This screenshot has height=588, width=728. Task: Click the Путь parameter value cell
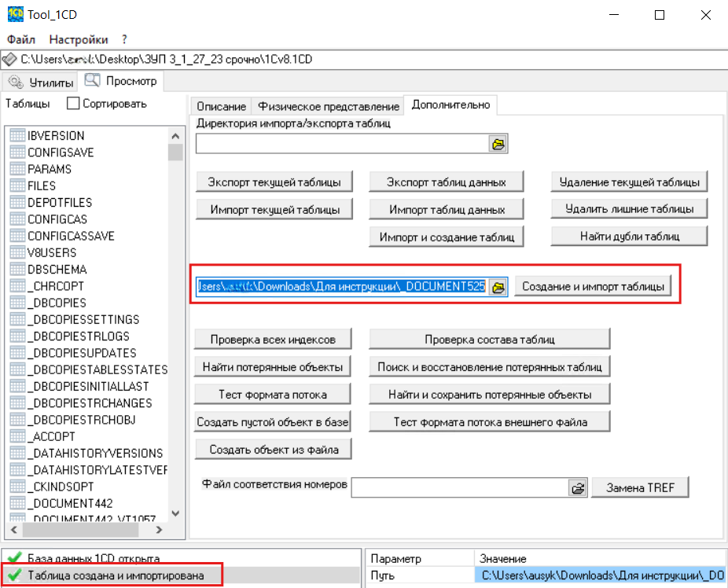(x=601, y=575)
